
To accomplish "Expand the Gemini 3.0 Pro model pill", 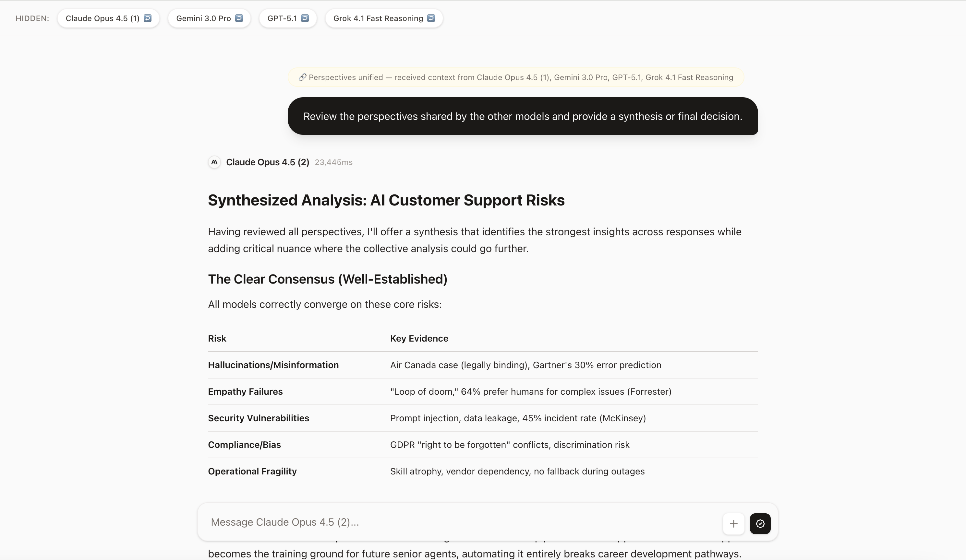I will pos(204,18).
